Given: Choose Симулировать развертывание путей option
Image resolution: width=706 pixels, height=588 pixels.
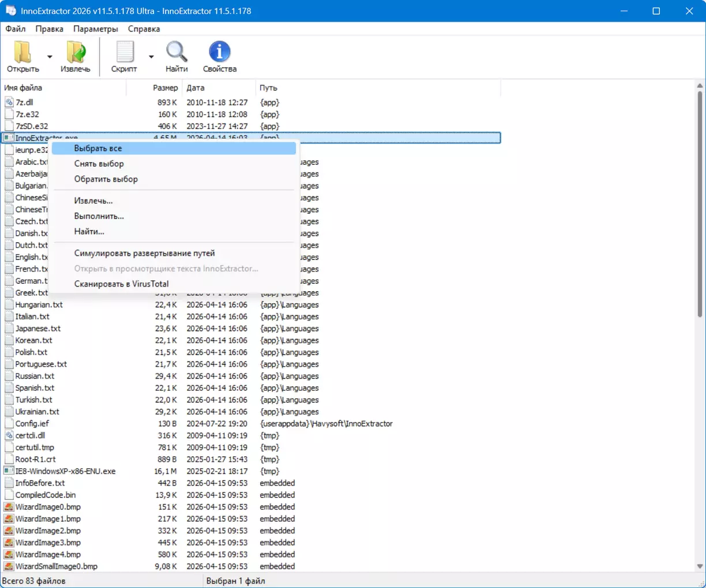Looking at the screenshot, I should point(144,253).
